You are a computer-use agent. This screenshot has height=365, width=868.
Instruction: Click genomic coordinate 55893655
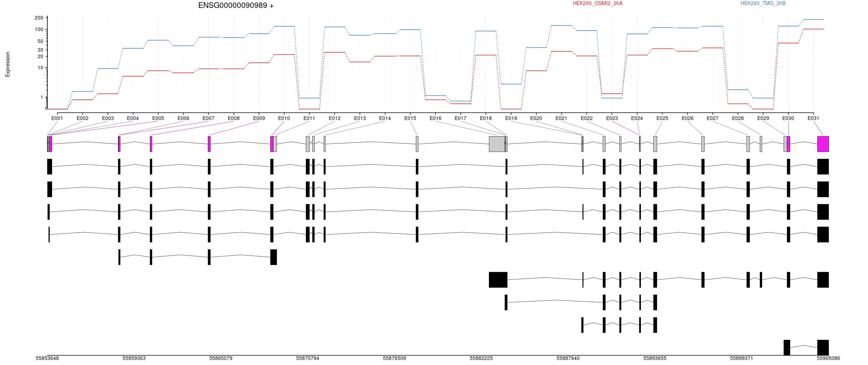pos(655,358)
